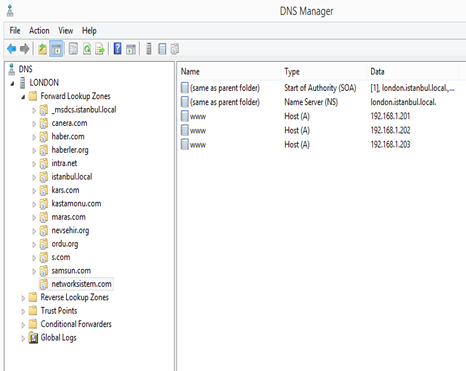Expand the kastamonu.com zone
Screen dimensions: 466x371
coord(34,204)
